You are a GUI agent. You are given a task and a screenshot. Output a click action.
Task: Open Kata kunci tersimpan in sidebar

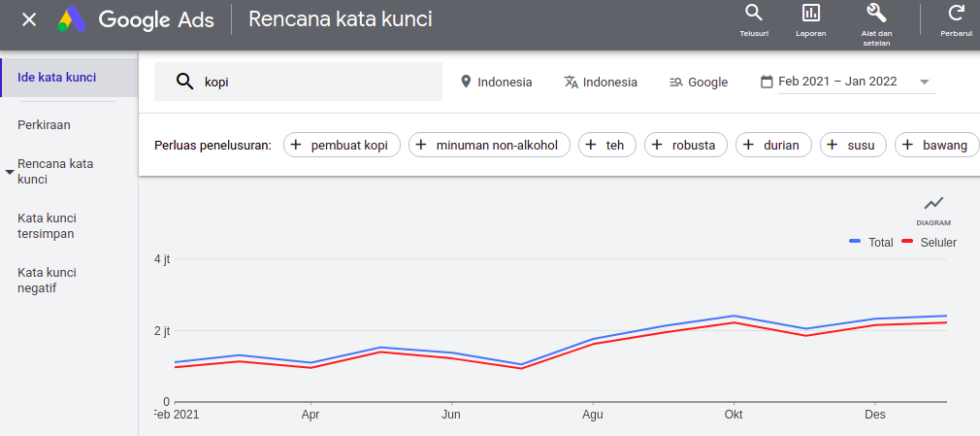click(47, 226)
